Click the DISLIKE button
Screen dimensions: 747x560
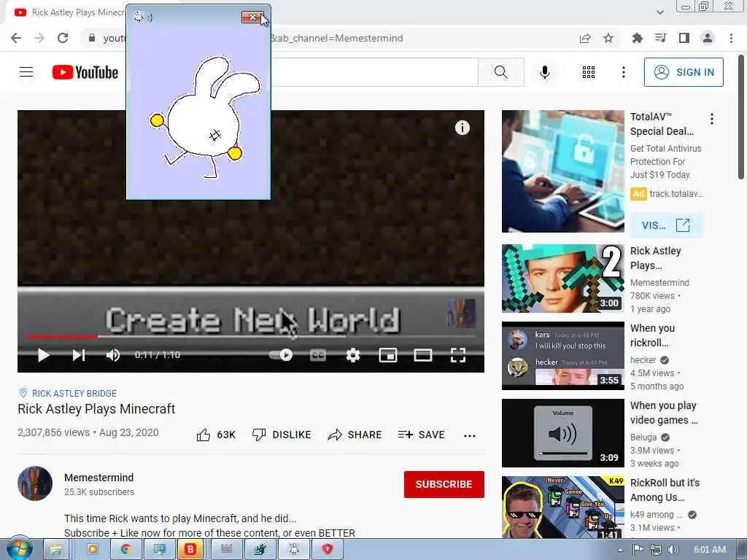(x=282, y=435)
